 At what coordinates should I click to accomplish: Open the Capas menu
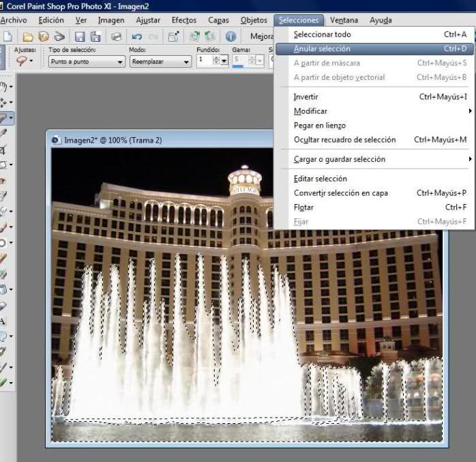pos(218,20)
